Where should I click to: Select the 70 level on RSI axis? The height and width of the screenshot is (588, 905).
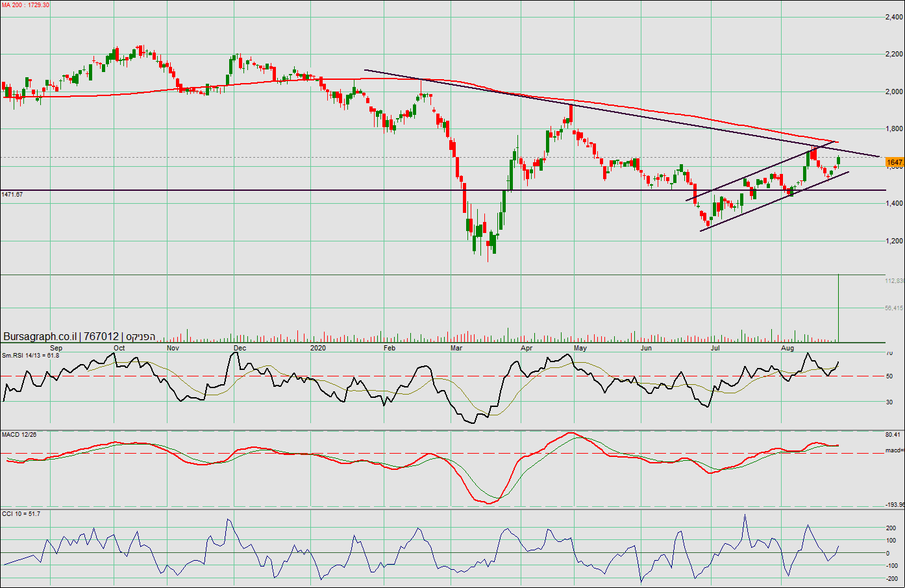coord(889,353)
